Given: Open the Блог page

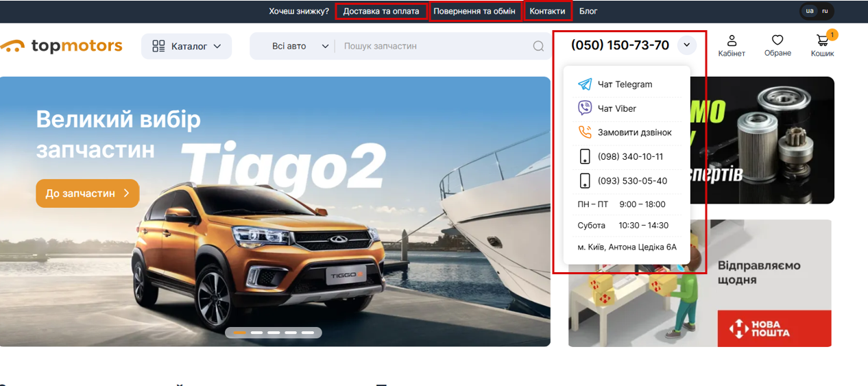Looking at the screenshot, I should (x=588, y=11).
